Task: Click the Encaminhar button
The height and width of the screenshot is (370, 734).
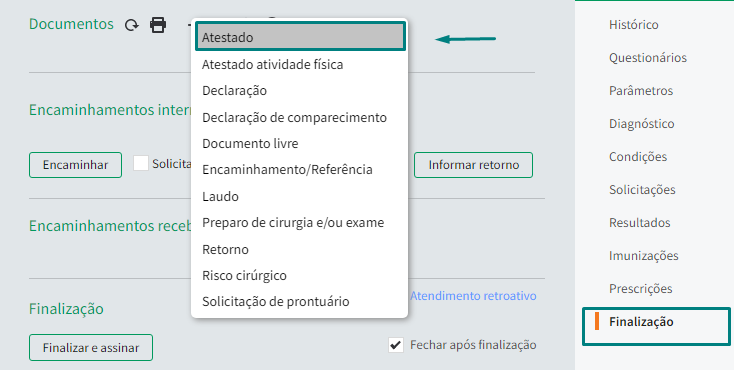Action: (x=75, y=165)
